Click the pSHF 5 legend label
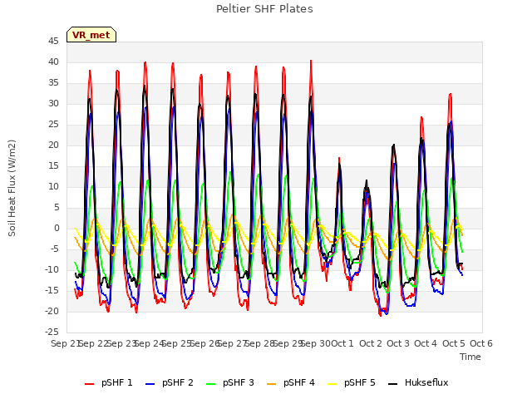The width and height of the screenshot is (532, 399). click(x=360, y=382)
